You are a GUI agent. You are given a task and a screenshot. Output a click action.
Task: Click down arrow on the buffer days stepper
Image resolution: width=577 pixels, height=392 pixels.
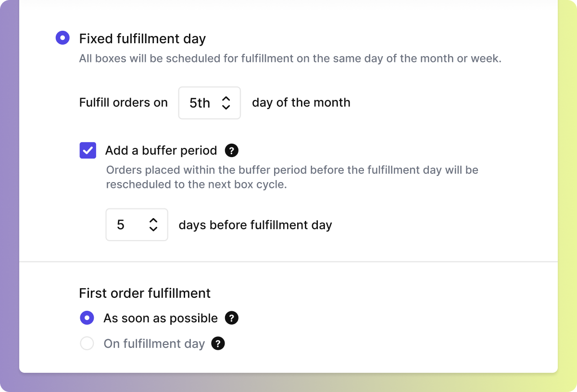click(153, 228)
